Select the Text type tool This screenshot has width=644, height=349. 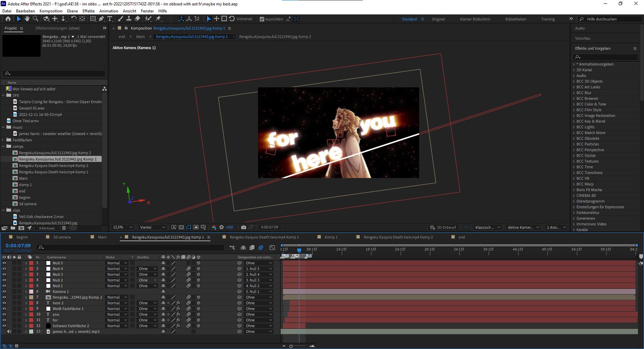pos(110,19)
